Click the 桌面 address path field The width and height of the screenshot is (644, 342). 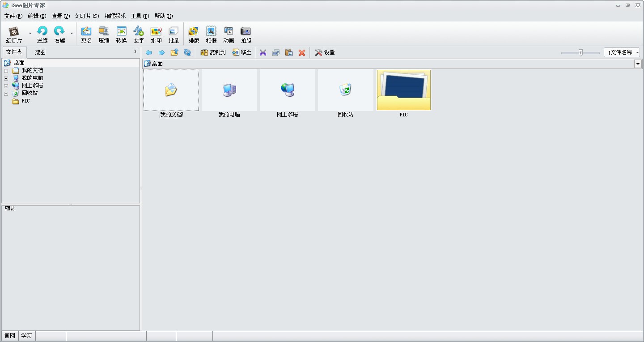pyautogui.click(x=388, y=64)
